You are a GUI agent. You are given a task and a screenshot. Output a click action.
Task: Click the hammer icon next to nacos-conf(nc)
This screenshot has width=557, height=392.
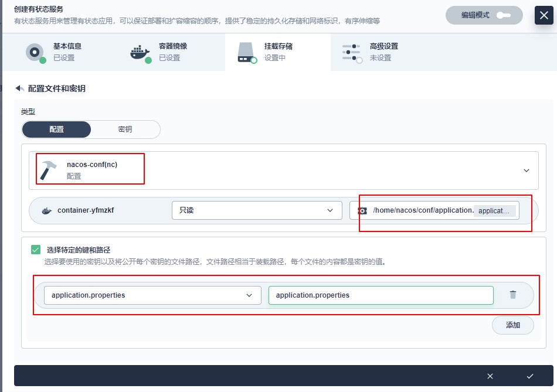(48, 170)
